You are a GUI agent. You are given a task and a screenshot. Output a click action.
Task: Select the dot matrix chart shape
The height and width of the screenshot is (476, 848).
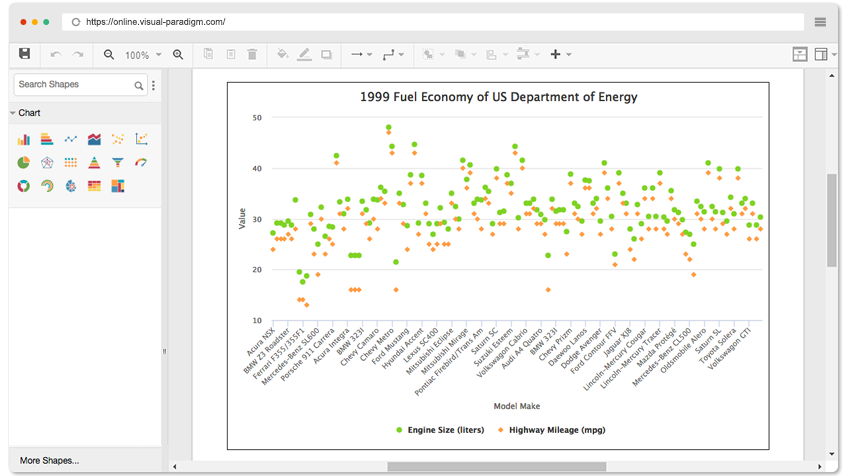click(71, 163)
